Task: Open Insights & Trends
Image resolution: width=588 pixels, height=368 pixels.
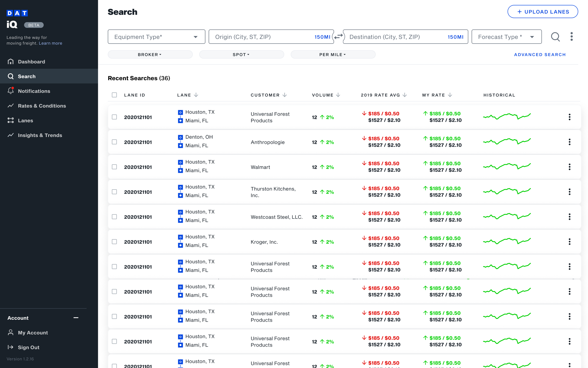Action: pos(40,135)
